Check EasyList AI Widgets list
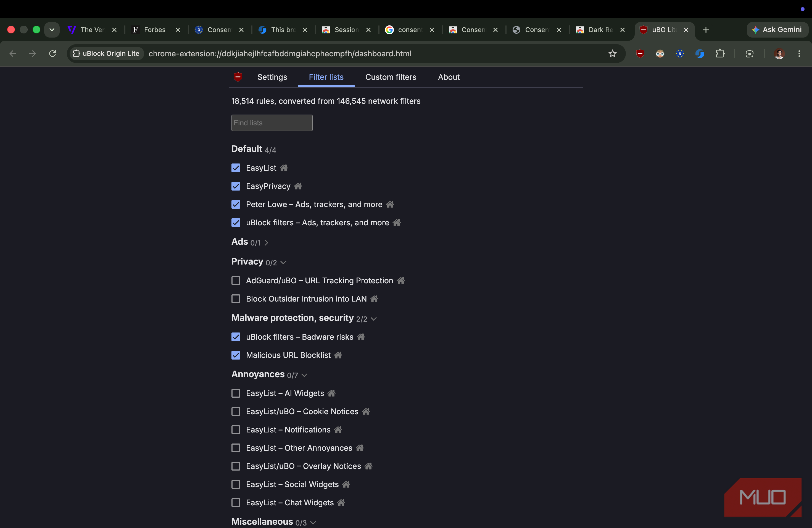 [x=236, y=393]
